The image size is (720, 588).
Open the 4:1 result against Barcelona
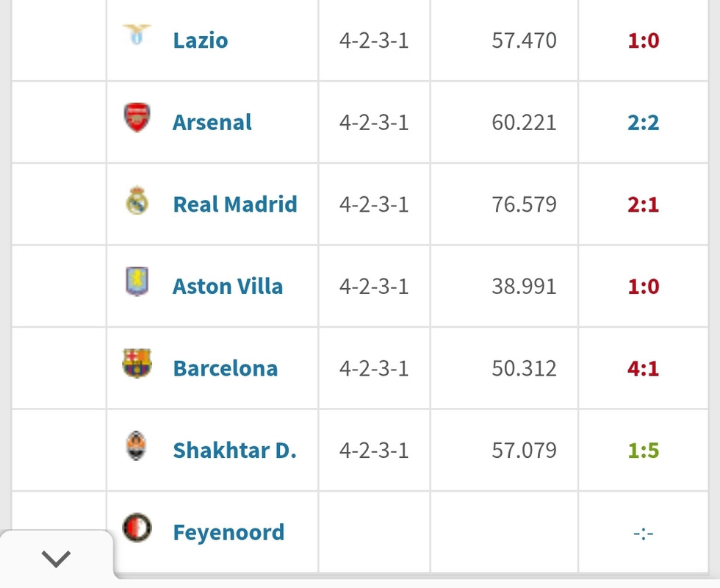644,368
